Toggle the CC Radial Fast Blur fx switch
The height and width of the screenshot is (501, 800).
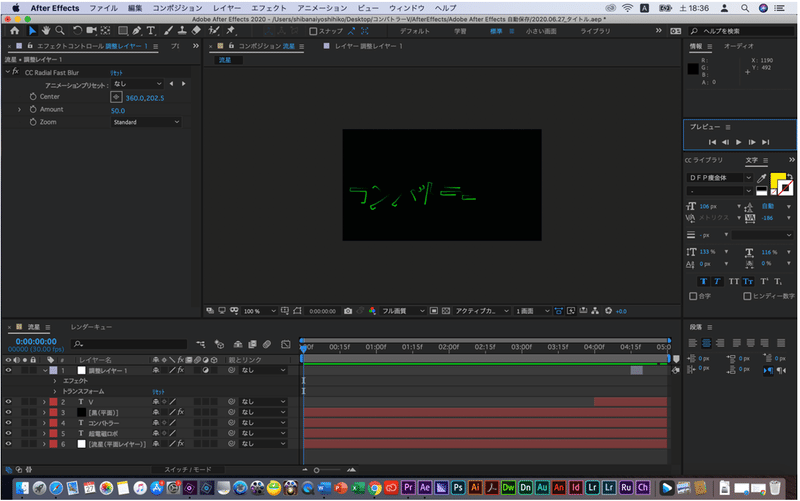click(x=15, y=72)
